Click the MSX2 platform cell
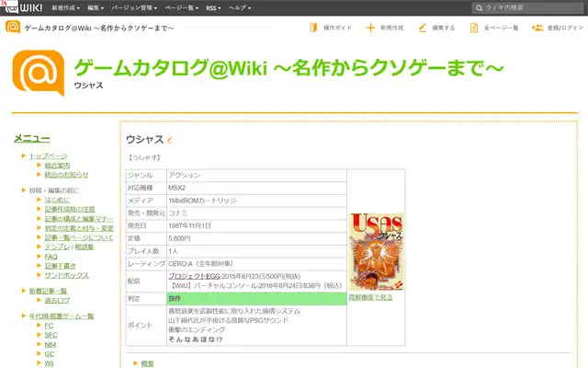The height and width of the screenshot is (368, 588). click(x=256, y=188)
